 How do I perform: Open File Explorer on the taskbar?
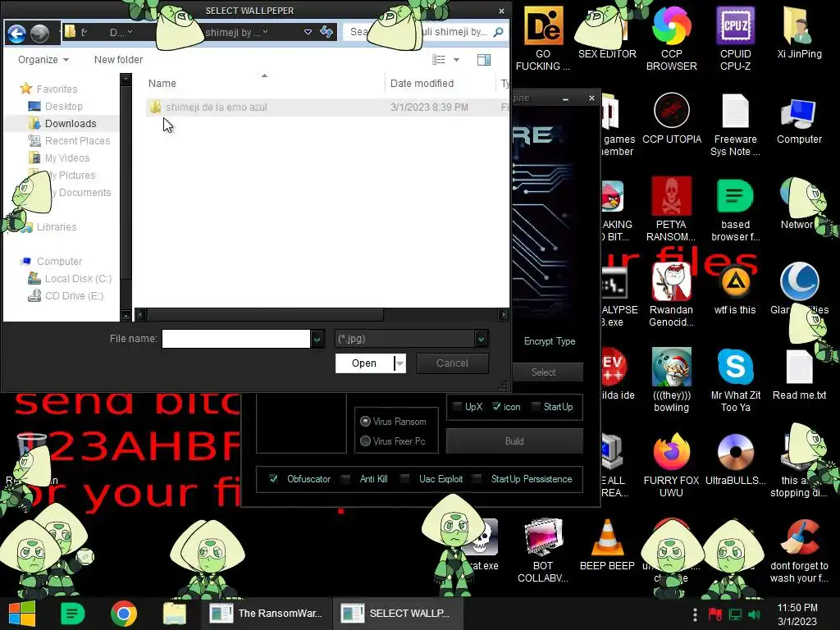coord(175,614)
